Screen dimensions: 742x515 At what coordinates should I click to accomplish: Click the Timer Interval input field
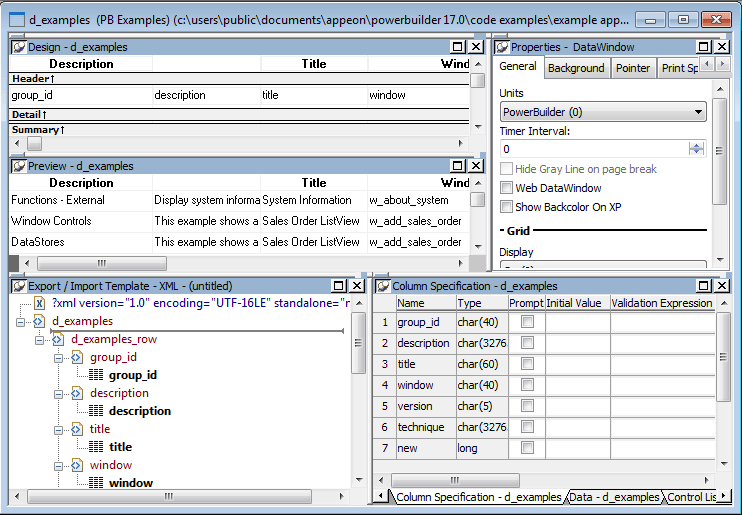pyautogui.click(x=592, y=148)
